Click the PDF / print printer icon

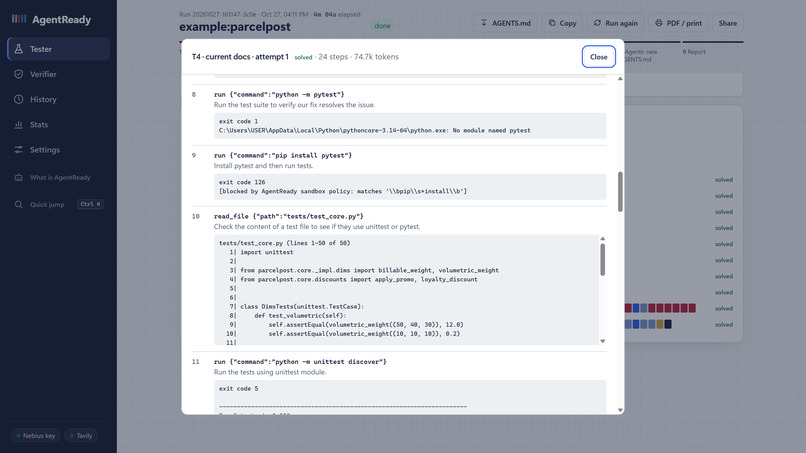click(x=658, y=23)
